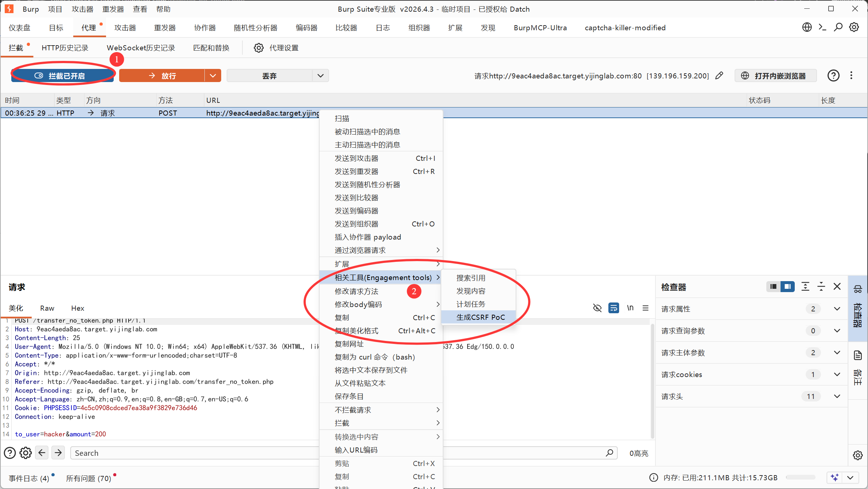868x489 pixels.
Task: Open the captcha-killer-modified tab
Action: click(625, 28)
